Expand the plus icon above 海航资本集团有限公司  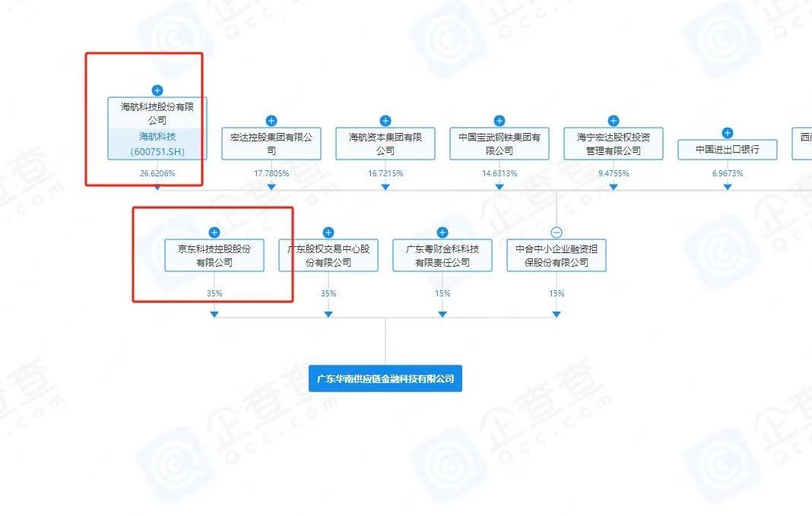click(385, 121)
